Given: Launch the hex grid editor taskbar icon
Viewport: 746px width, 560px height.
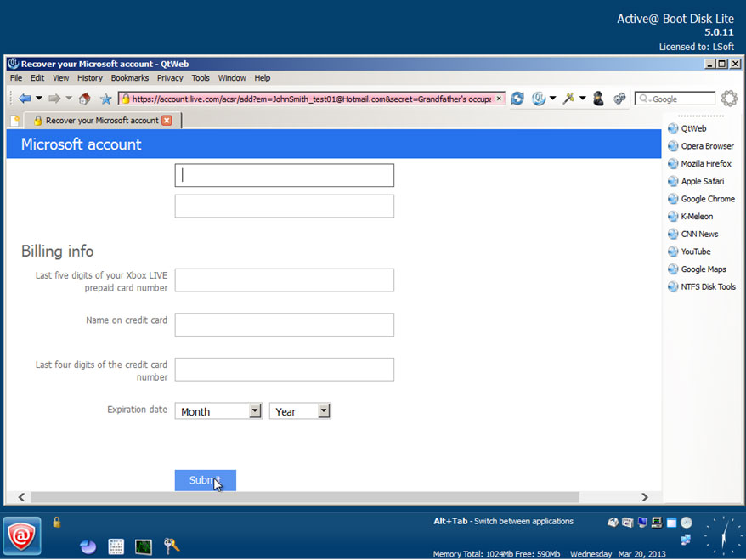Looking at the screenshot, I should (116, 546).
